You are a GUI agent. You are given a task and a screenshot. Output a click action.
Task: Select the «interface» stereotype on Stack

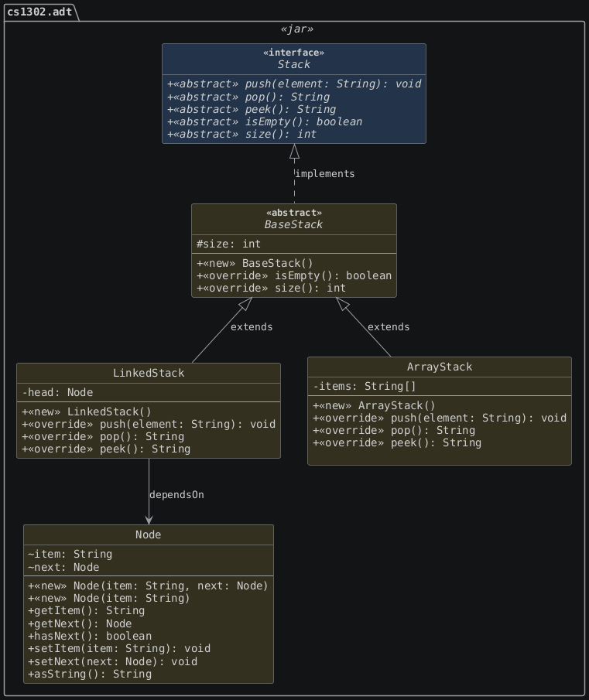point(294,53)
